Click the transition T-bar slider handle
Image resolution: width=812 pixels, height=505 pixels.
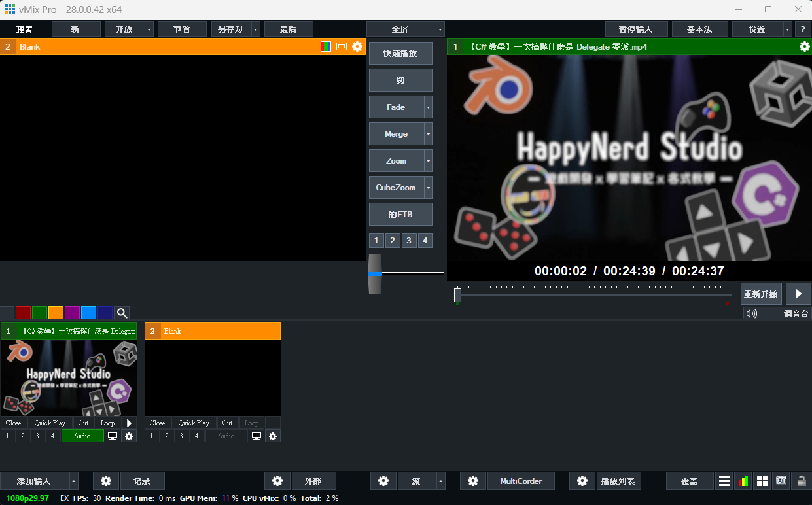tap(374, 273)
